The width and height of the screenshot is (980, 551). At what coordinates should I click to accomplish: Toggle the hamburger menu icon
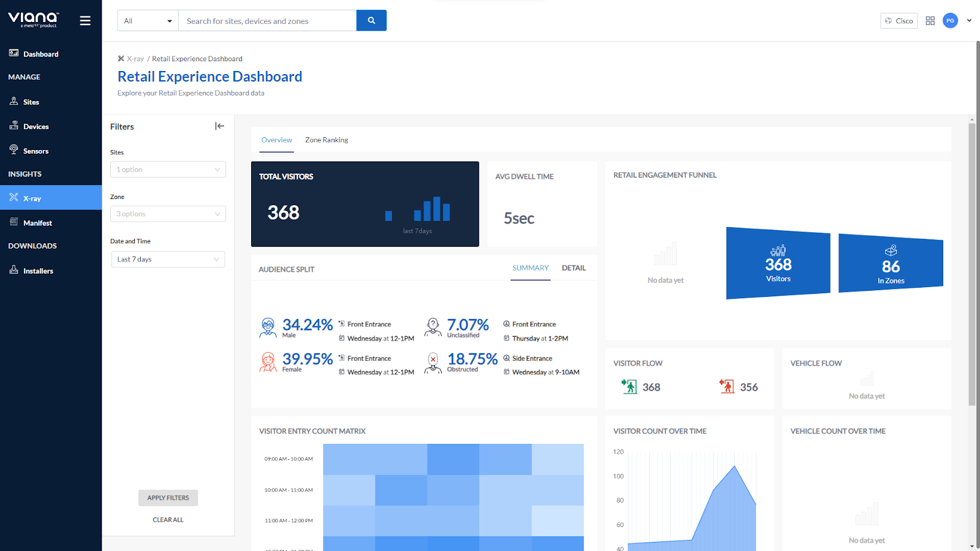pyautogui.click(x=85, y=21)
